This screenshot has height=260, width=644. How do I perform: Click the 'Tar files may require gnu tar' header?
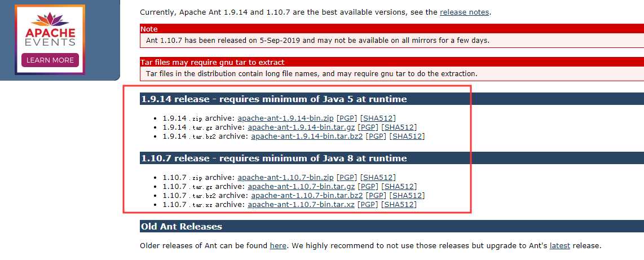click(x=392, y=63)
